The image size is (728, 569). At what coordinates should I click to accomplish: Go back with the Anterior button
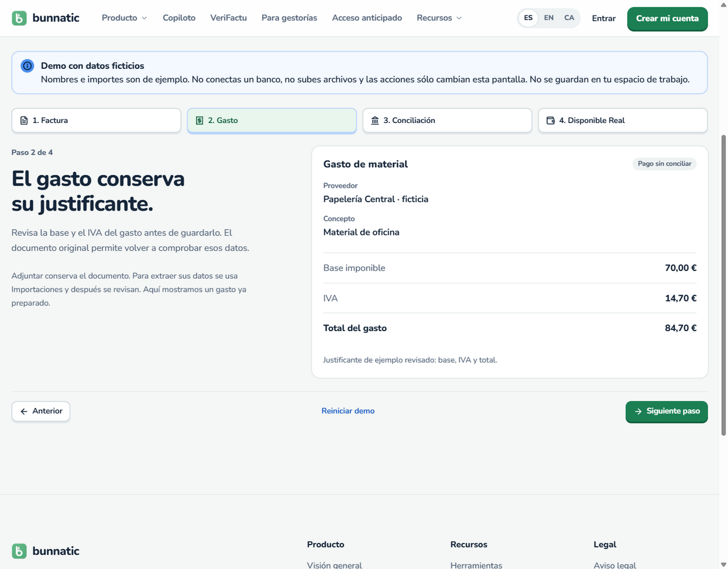tap(41, 411)
